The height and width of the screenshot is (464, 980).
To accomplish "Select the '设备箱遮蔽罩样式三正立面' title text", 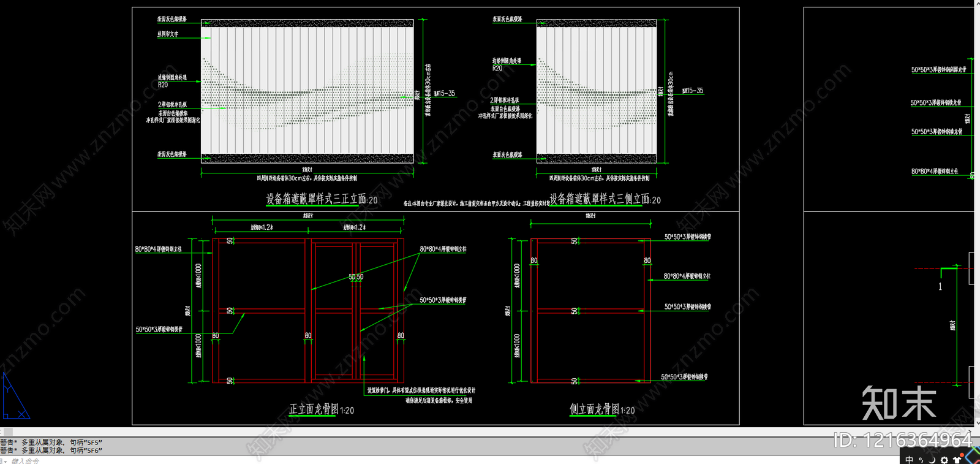I will [315, 199].
